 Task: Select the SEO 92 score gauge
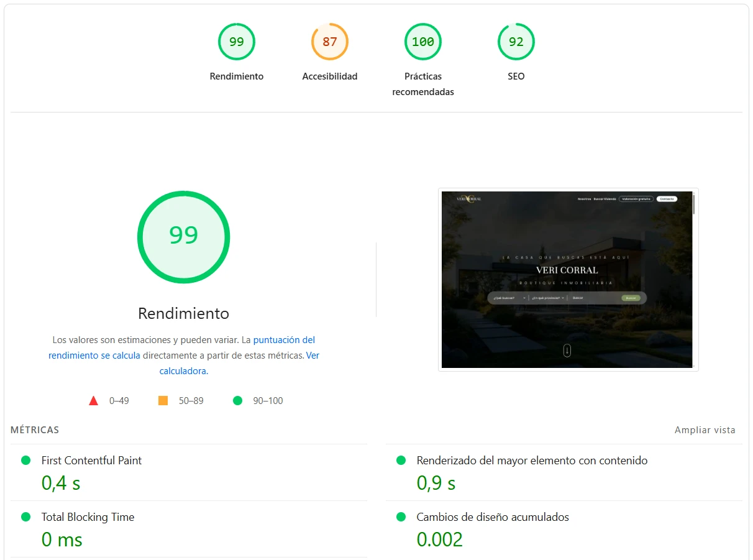click(x=516, y=42)
